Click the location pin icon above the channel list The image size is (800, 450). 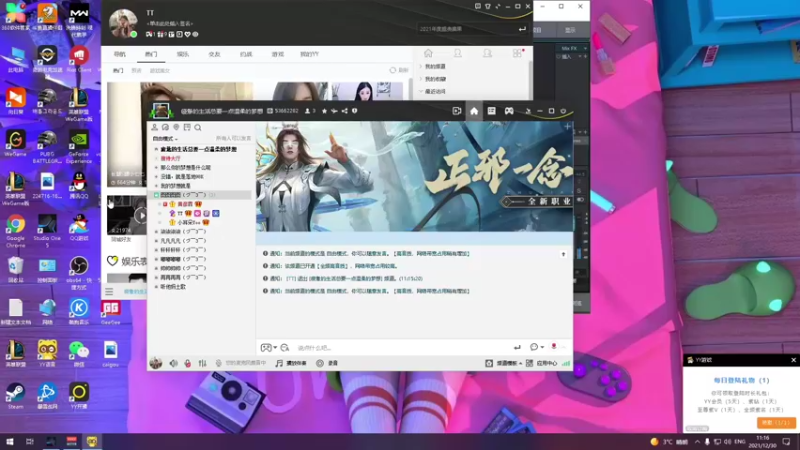pyautogui.click(x=176, y=128)
